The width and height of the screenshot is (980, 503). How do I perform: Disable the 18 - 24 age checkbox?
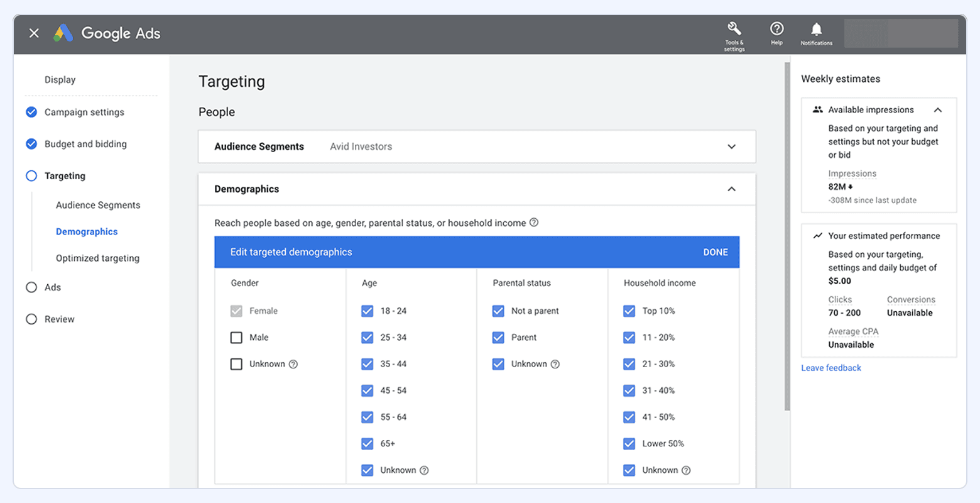pyautogui.click(x=367, y=311)
